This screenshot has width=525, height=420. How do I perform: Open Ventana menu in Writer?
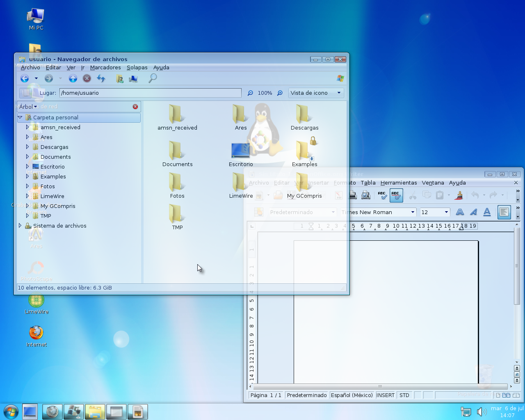433,183
